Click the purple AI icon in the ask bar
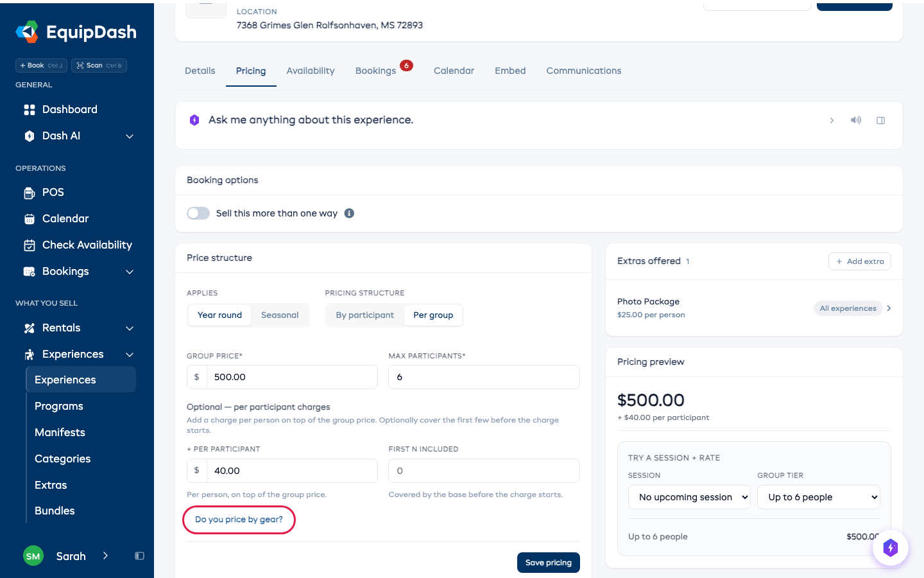The image size is (924, 578). coord(194,120)
